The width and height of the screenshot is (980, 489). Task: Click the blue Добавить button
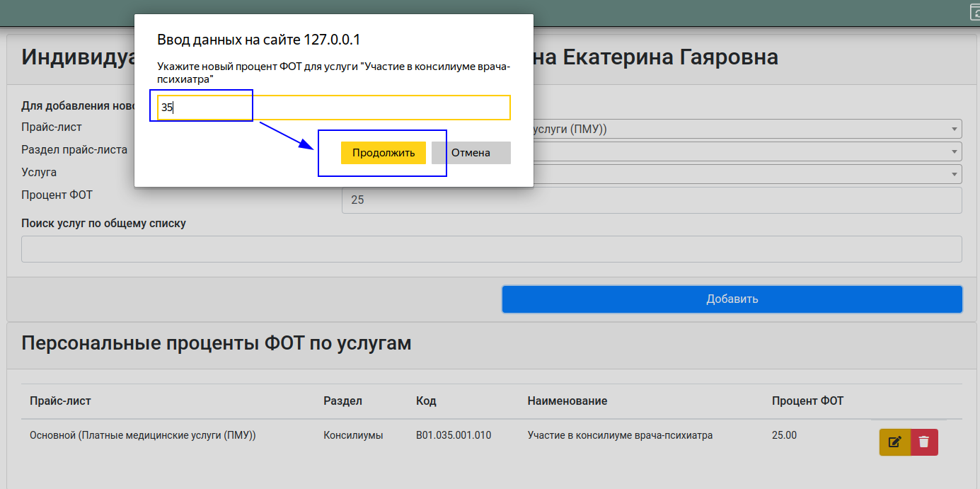coord(732,299)
